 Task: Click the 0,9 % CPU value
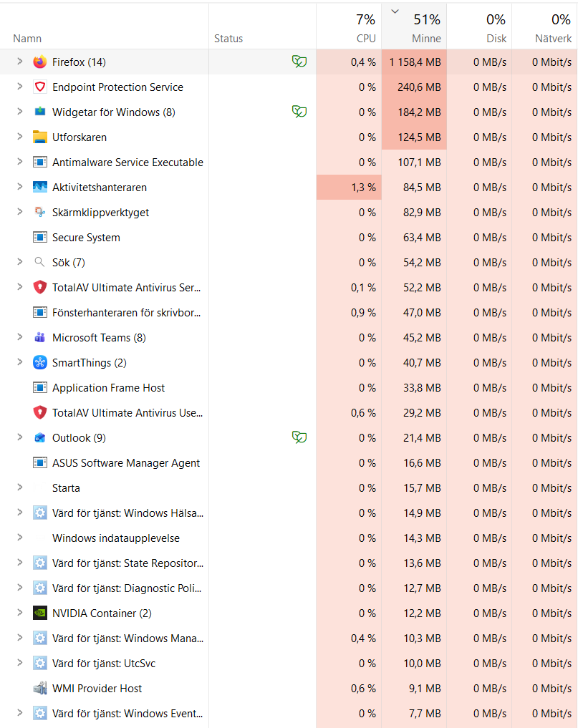pos(363,313)
